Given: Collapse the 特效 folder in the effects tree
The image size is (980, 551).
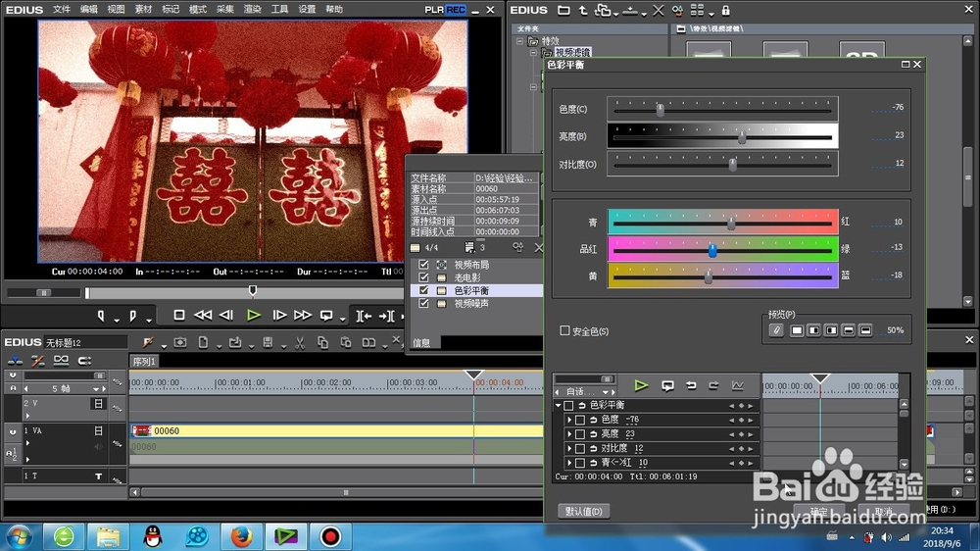Looking at the screenshot, I should click(520, 41).
